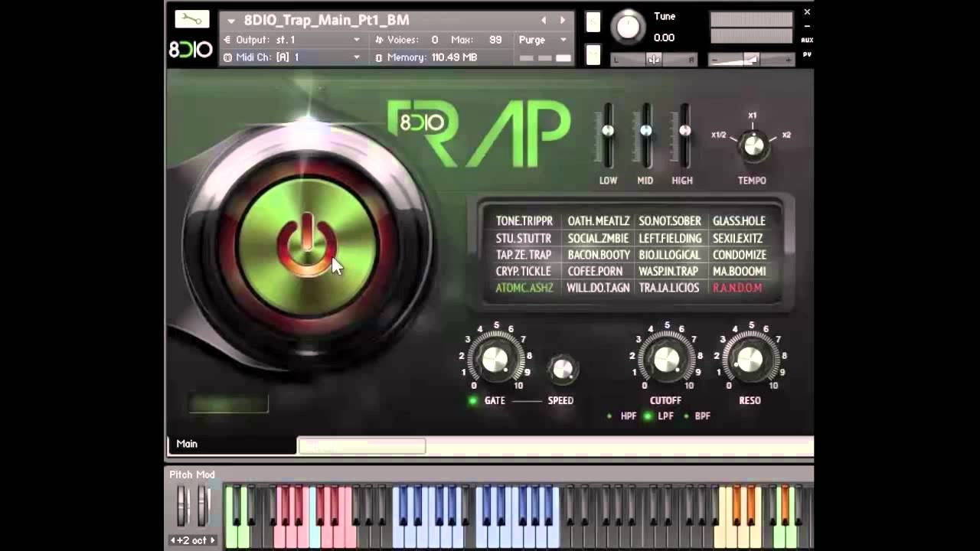Viewport: 980px width, 551px height.
Task: Select the MA.BOOOMI preset
Action: click(740, 272)
